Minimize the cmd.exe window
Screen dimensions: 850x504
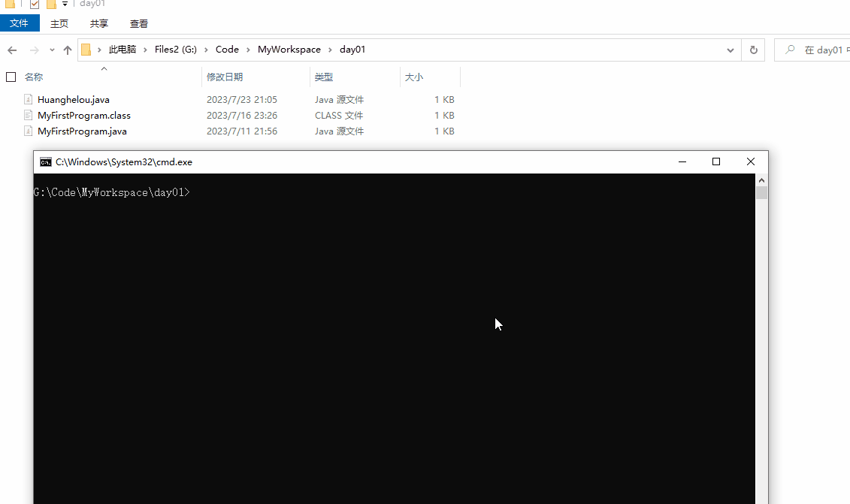coord(682,161)
